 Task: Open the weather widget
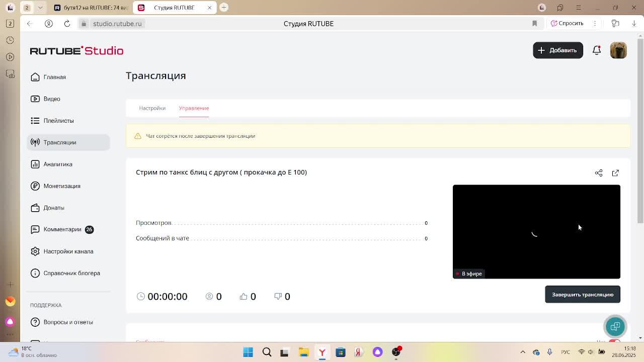coord(33,352)
